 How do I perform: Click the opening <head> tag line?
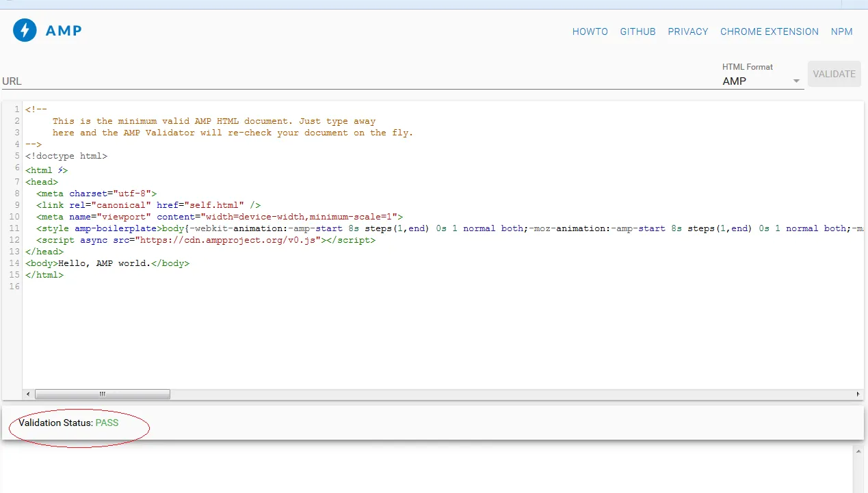[x=42, y=182]
